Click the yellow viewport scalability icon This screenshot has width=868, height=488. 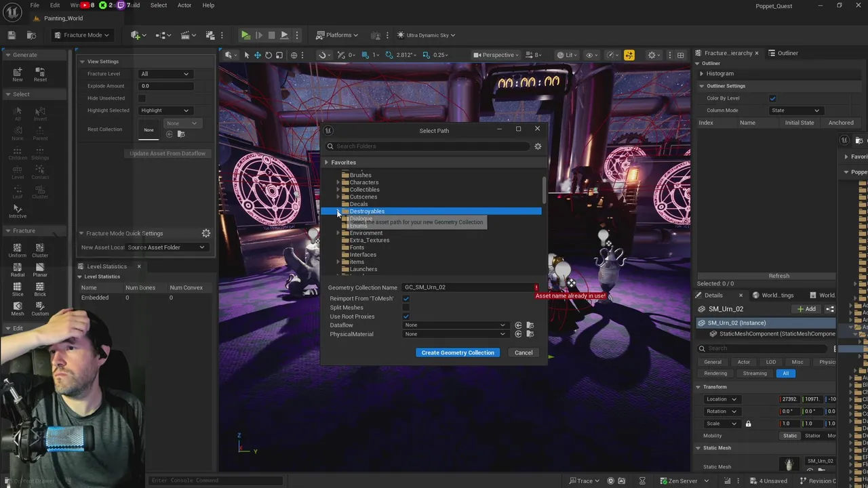pos(629,55)
